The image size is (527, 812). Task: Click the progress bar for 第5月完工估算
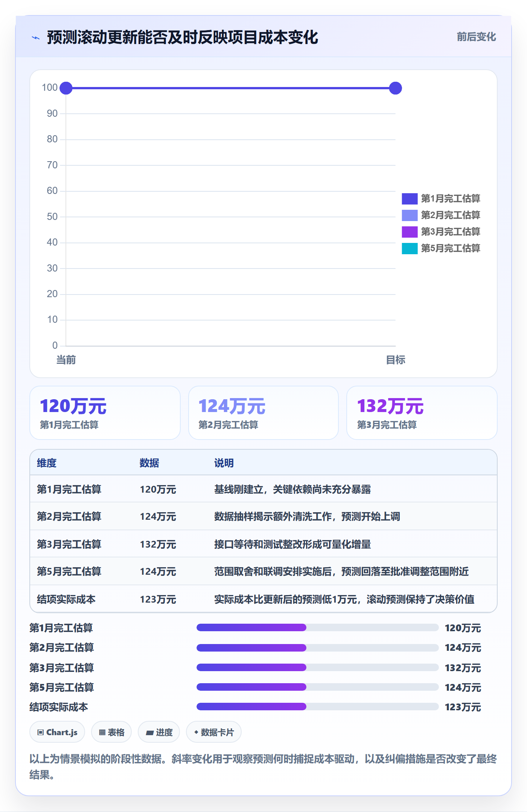tap(317, 687)
